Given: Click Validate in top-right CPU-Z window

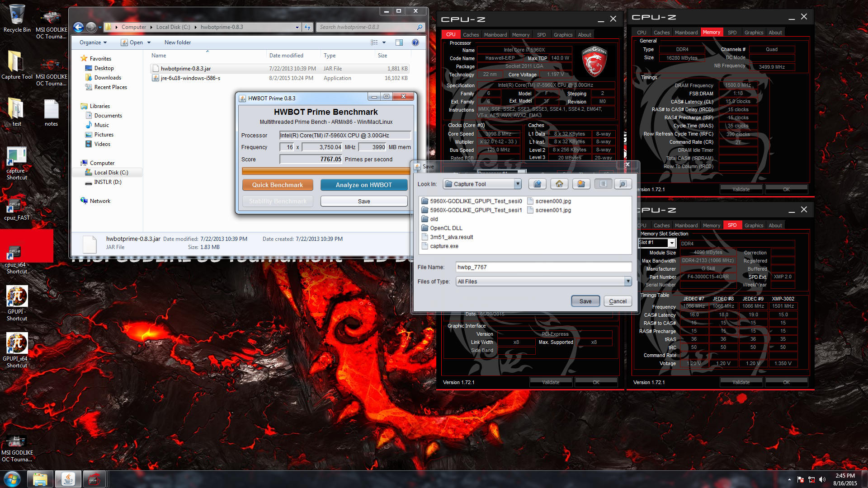Looking at the screenshot, I should click(741, 189).
